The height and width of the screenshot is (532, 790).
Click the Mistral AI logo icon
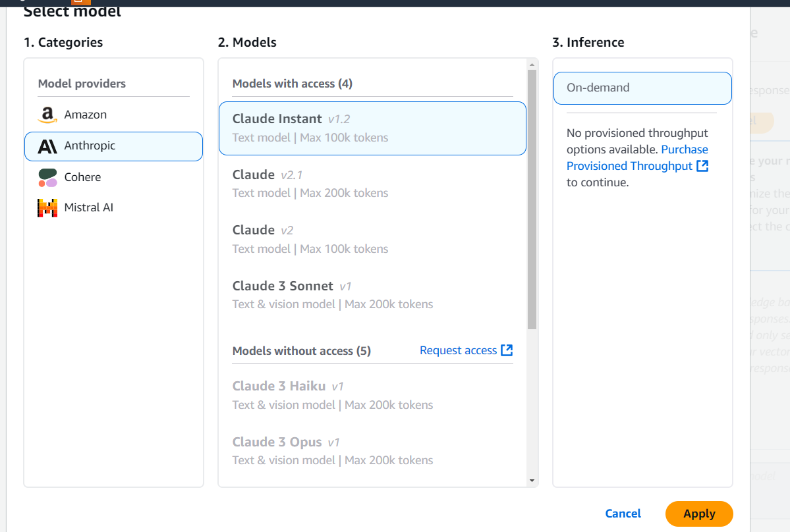click(x=47, y=208)
